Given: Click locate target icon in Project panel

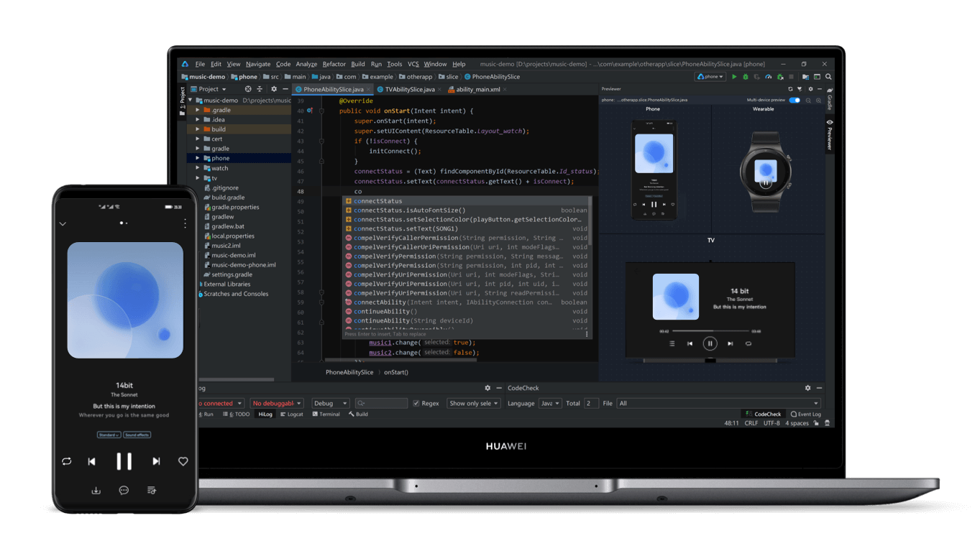Looking at the screenshot, I should 248,89.
